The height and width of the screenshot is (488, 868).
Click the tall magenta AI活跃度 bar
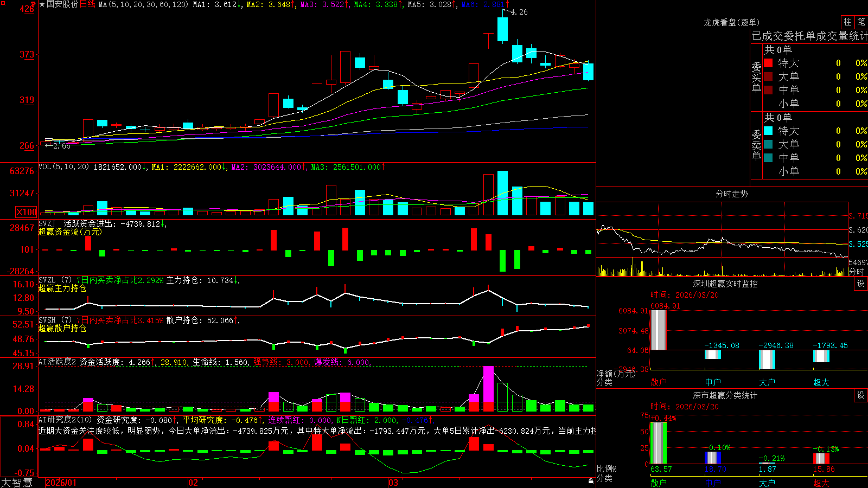point(488,384)
